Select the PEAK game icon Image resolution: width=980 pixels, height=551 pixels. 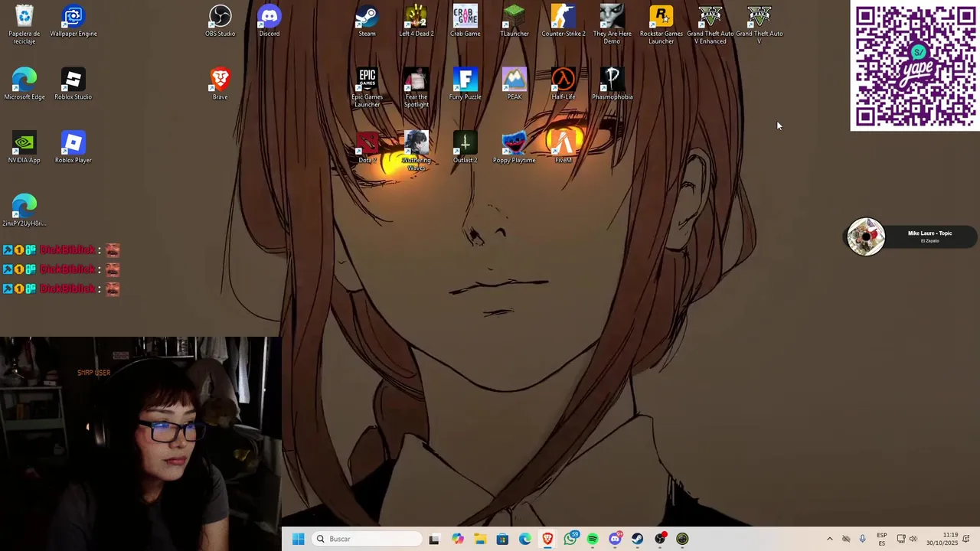pyautogui.click(x=514, y=84)
